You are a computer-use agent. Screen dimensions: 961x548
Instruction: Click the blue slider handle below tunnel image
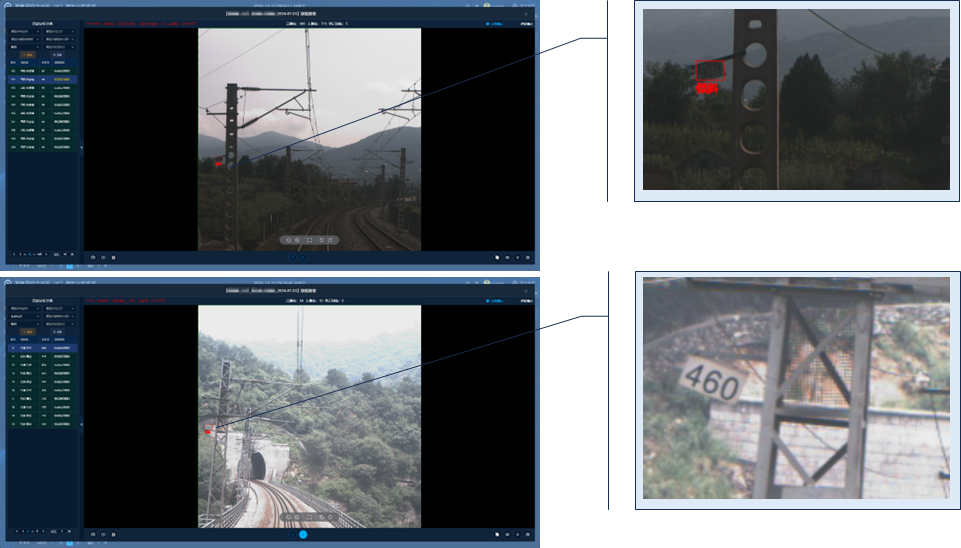click(303, 535)
